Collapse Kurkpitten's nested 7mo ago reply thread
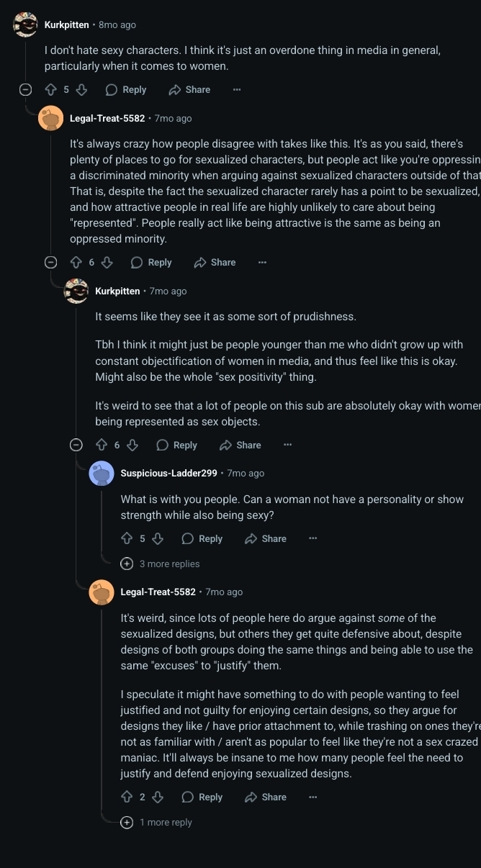481x868 pixels. tap(76, 445)
